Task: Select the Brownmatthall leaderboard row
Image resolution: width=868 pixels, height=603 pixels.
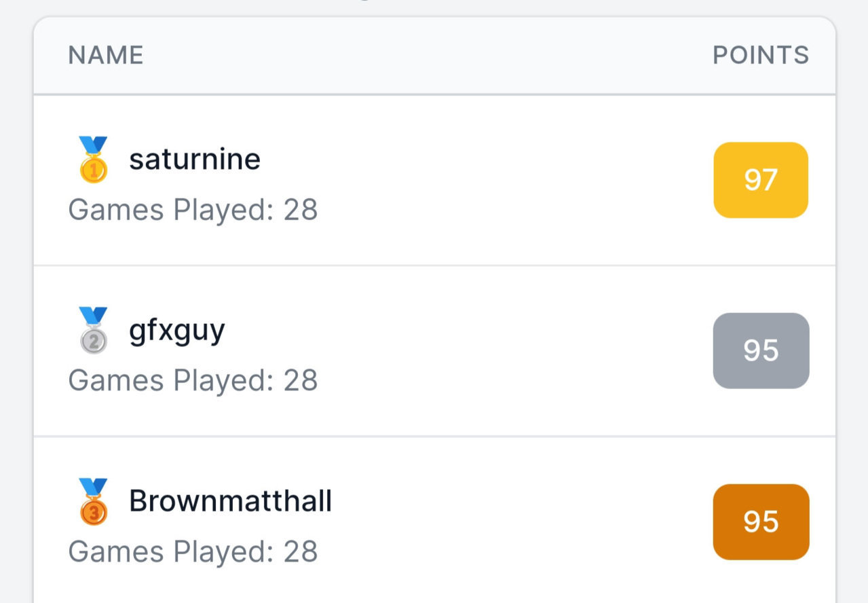Action: (x=434, y=520)
